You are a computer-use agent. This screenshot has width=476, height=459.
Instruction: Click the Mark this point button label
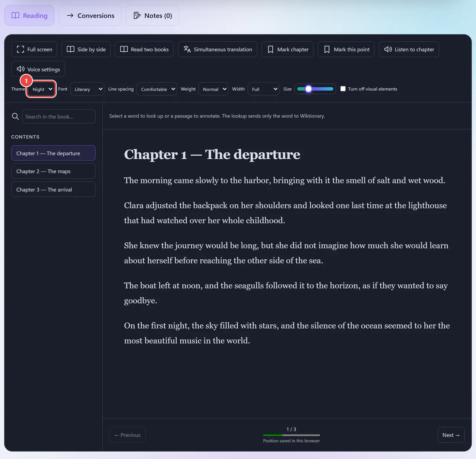coord(352,49)
